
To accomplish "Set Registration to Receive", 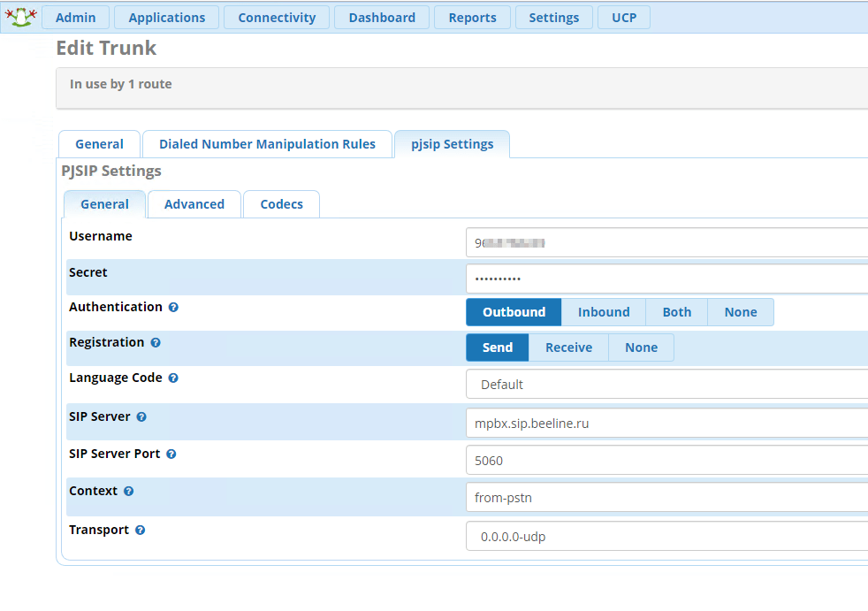I will click(x=568, y=348).
